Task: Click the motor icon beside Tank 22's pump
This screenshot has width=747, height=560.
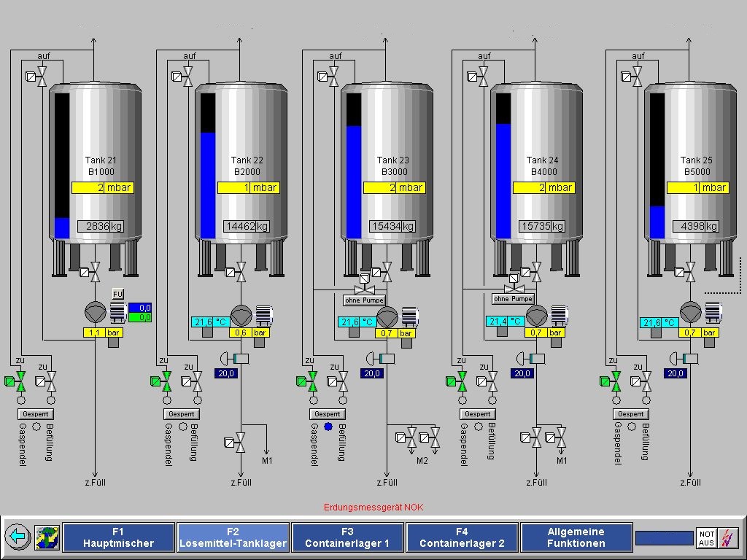Action: click(x=264, y=314)
